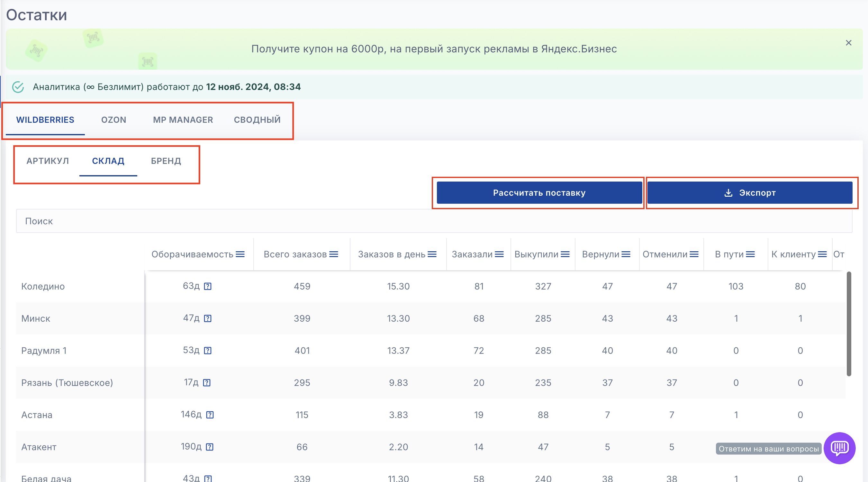Screen dimensions: 868x482
Task: Click the Экспорт download button
Action: [749, 193]
